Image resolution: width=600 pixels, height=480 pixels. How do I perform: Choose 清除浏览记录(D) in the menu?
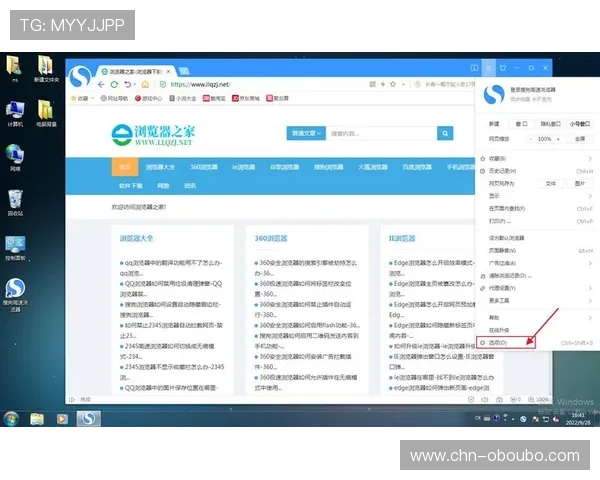click(x=536, y=276)
